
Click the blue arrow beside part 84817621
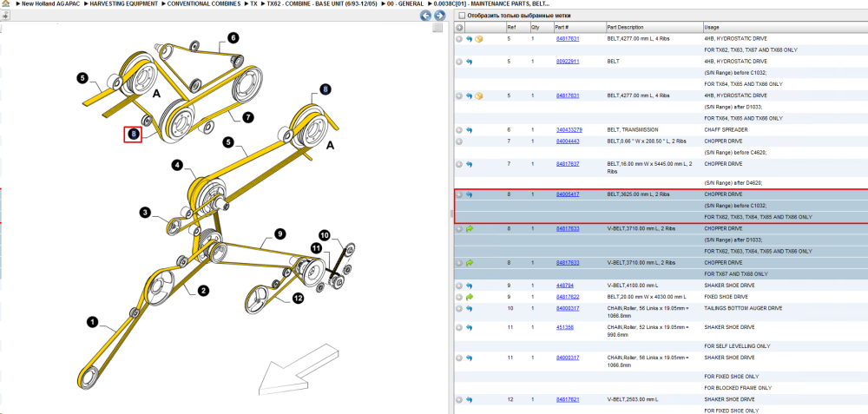469,399
